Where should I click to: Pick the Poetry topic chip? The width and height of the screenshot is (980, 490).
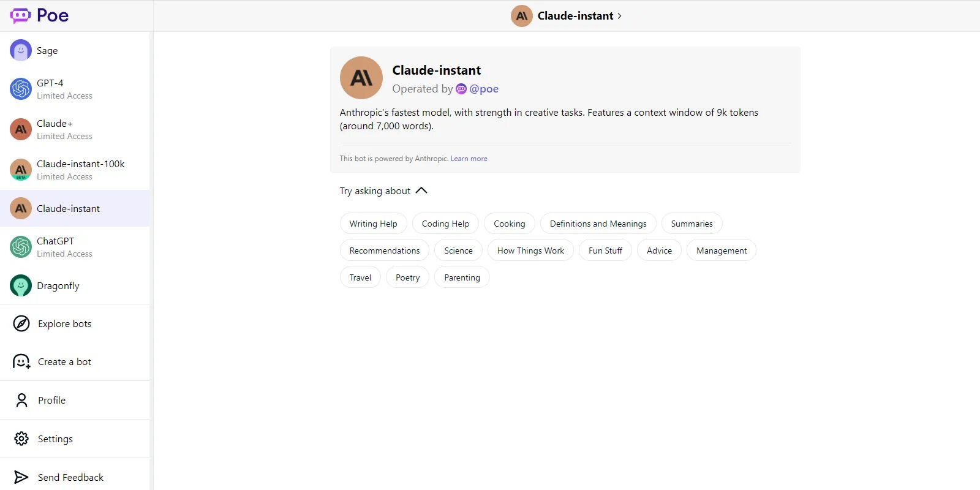coord(408,277)
